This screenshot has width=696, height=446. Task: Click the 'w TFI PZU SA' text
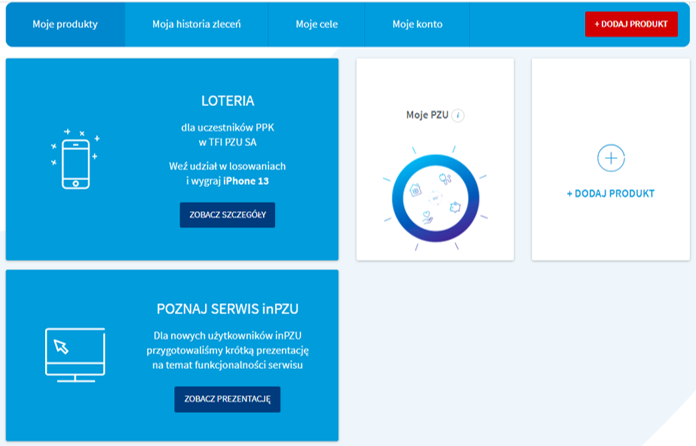228,142
